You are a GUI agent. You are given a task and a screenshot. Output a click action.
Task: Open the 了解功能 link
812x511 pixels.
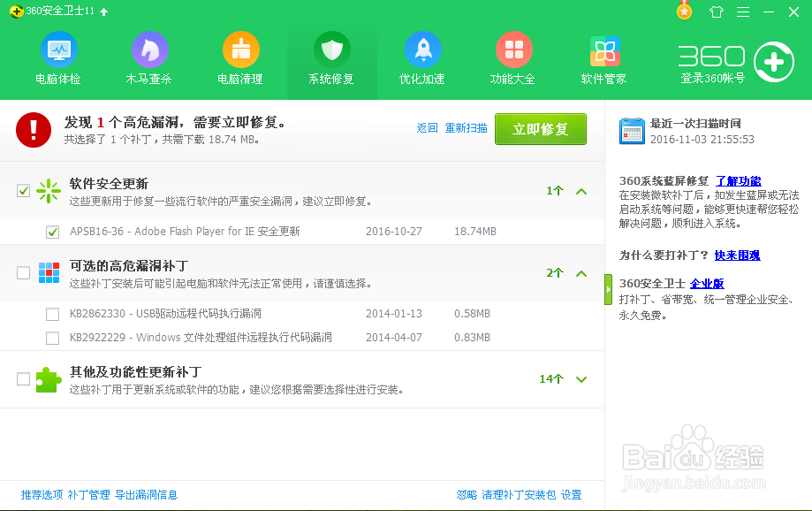[739, 181]
